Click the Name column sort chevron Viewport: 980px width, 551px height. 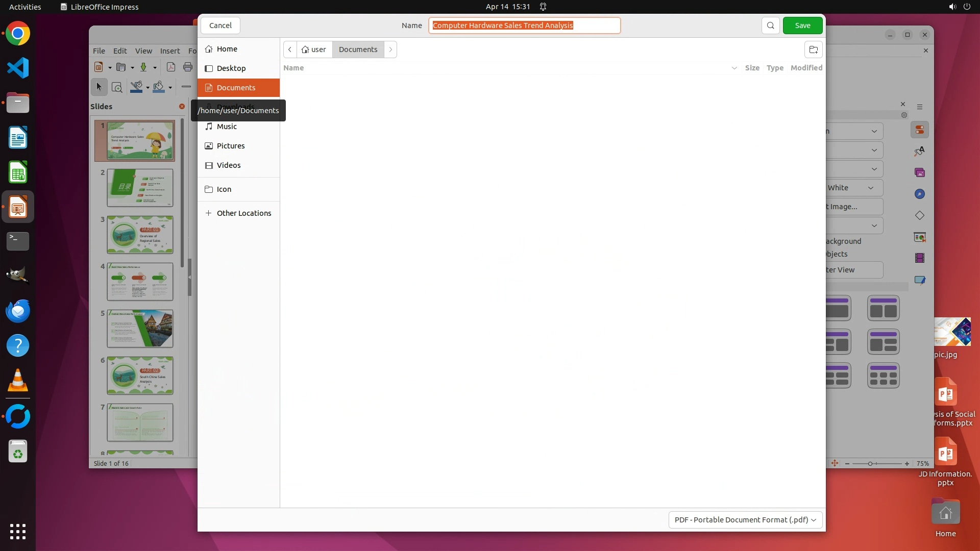[734, 68]
